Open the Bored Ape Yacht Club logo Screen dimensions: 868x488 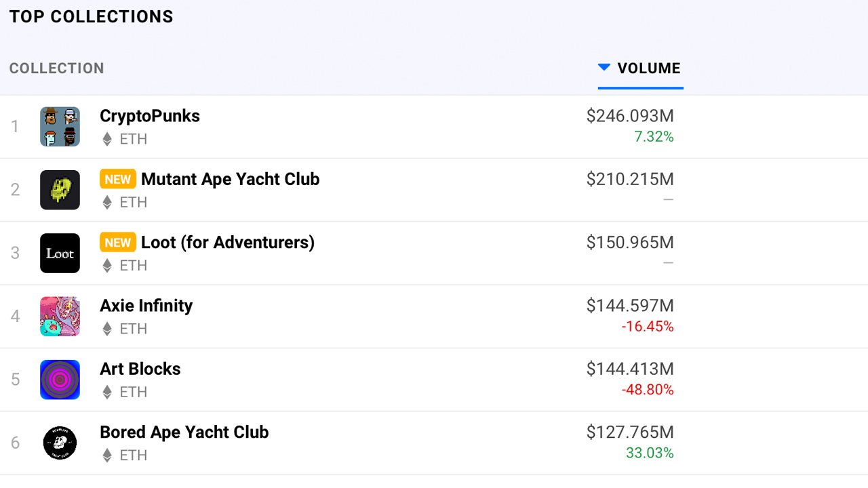[60, 443]
